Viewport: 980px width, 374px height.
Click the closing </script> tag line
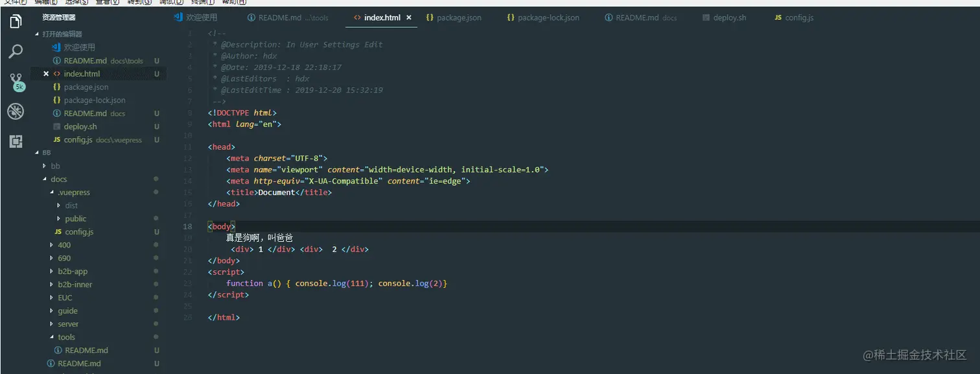coord(228,294)
